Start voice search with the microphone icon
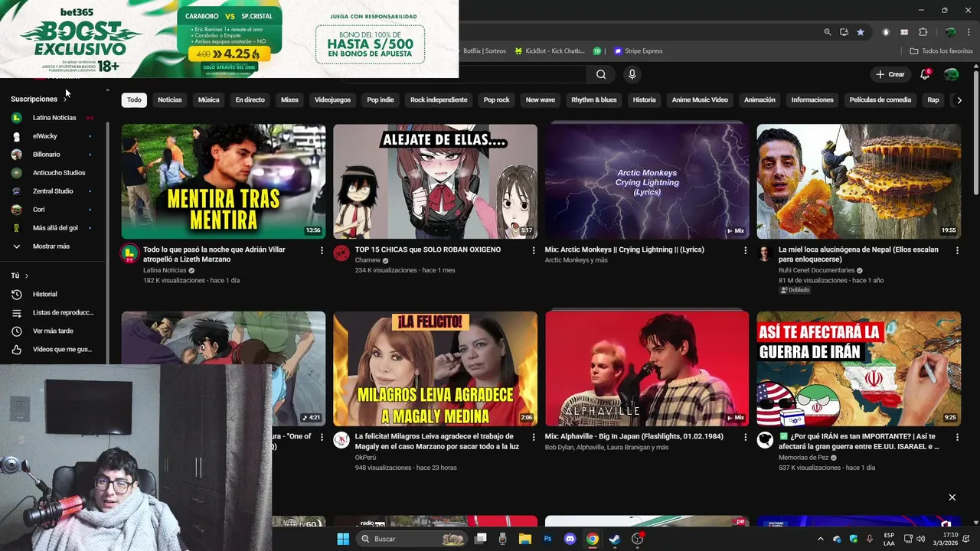Image resolution: width=980 pixels, height=551 pixels. coord(632,74)
